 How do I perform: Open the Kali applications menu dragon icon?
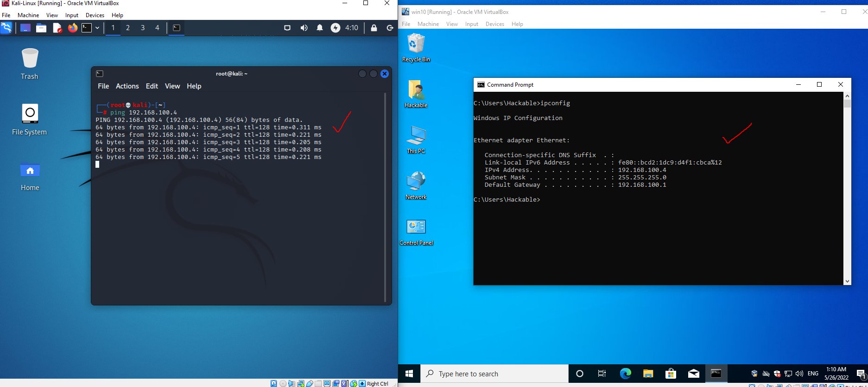click(x=6, y=28)
